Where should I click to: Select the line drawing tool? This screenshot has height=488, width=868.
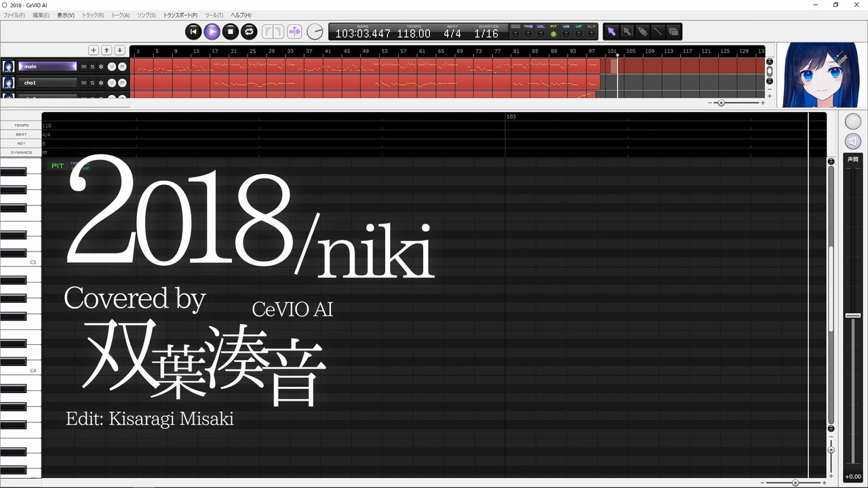click(x=658, y=31)
